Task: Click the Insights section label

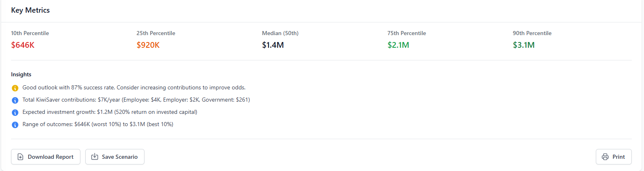Action: [x=21, y=74]
